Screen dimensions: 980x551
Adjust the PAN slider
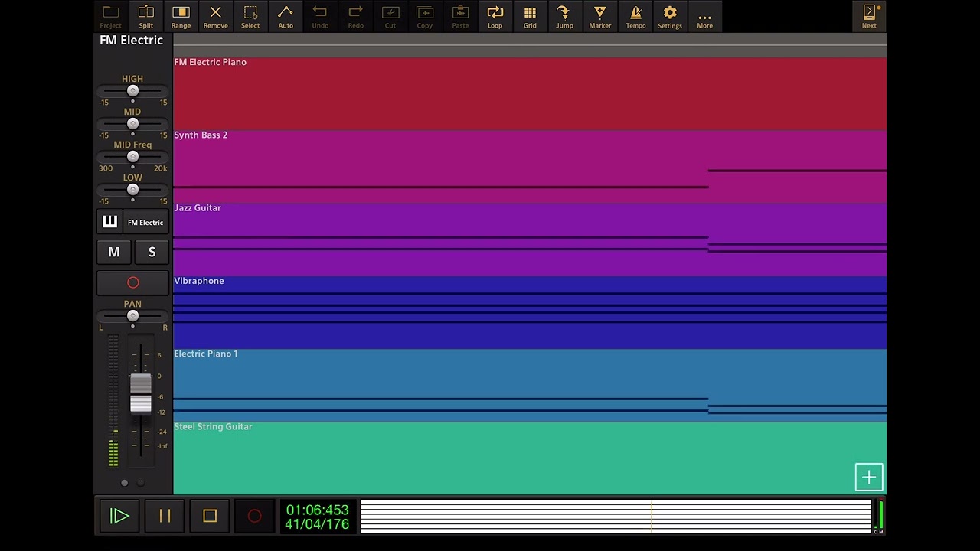132,316
